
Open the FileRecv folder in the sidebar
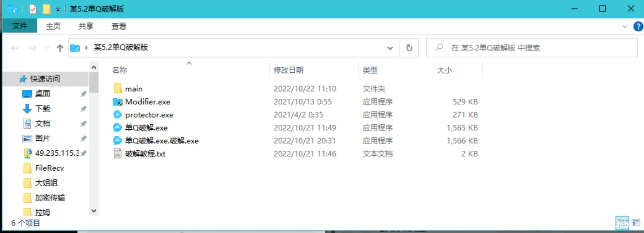(50, 168)
